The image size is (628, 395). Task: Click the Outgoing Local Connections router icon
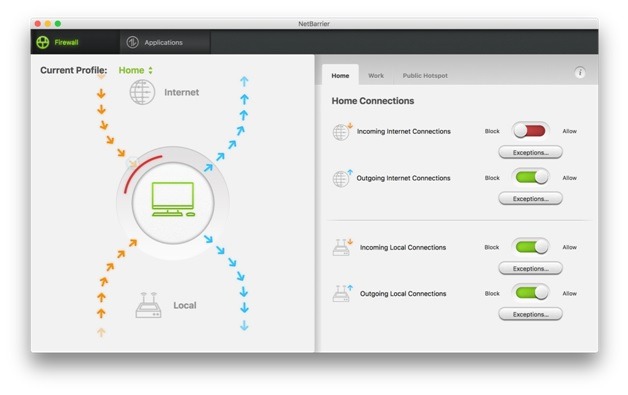point(342,294)
